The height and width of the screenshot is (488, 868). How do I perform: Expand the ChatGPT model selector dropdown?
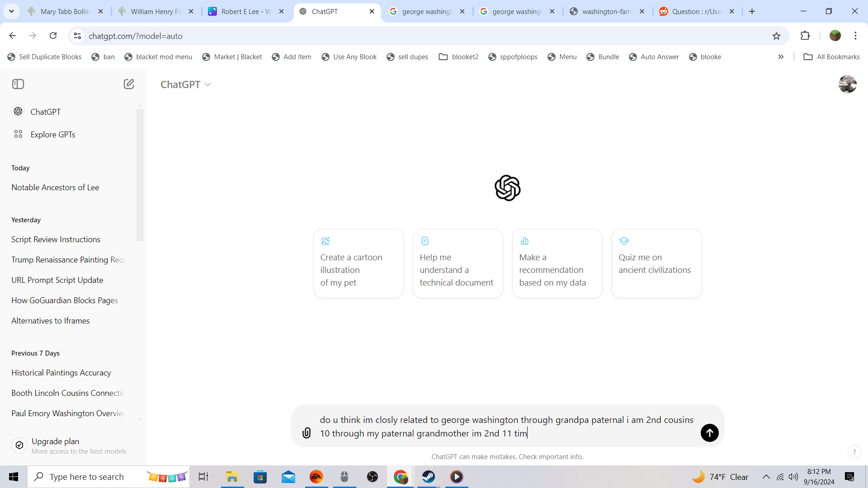coord(186,84)
